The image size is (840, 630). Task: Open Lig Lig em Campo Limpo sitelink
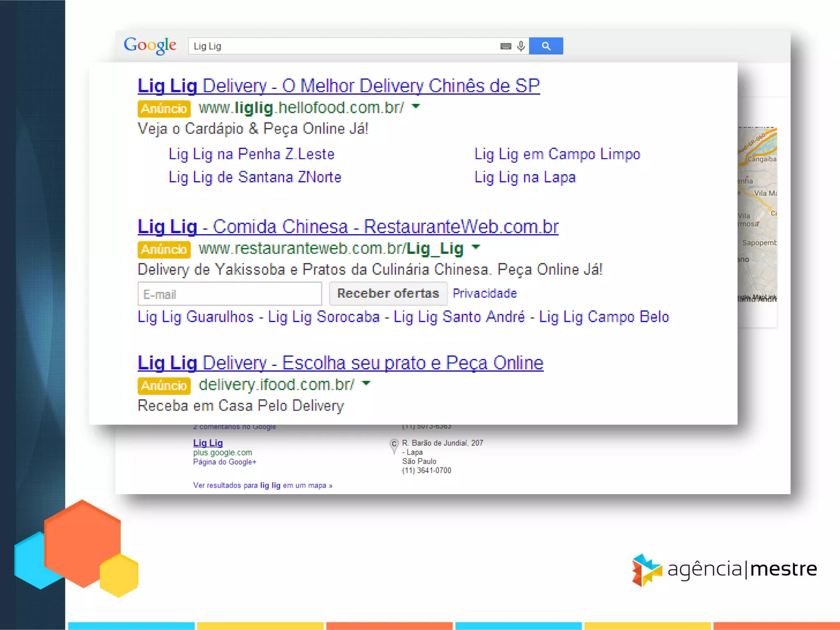557,154
